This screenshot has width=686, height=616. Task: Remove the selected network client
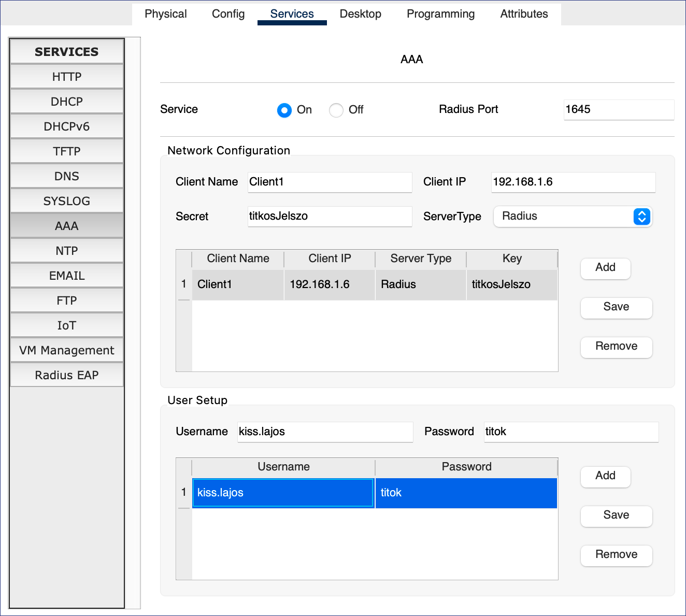(617, 347)
